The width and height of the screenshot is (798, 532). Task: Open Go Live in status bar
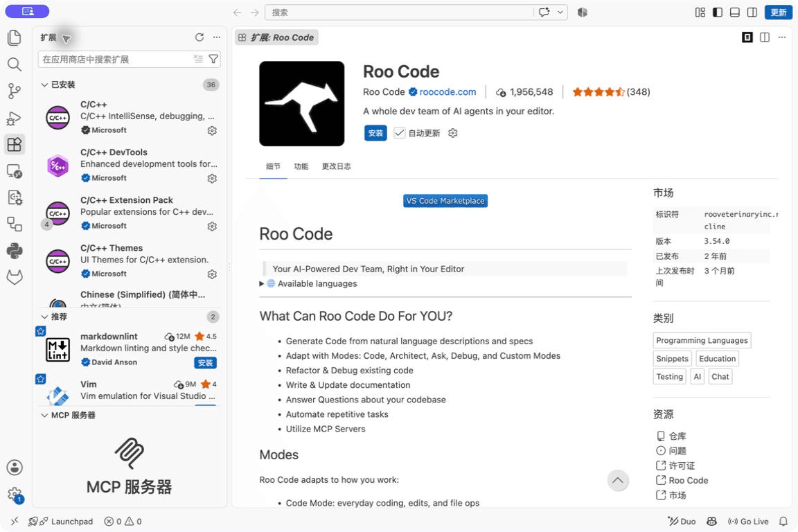tap(748, 522)
